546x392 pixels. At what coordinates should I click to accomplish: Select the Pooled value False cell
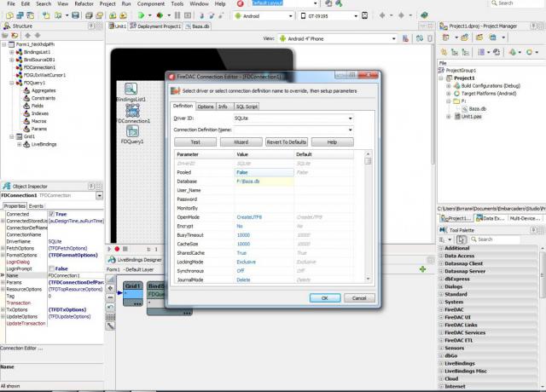coord(264,172)
